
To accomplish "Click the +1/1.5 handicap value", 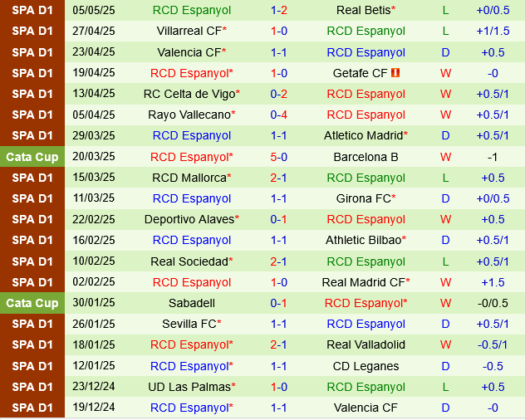I will click(493, 31).
